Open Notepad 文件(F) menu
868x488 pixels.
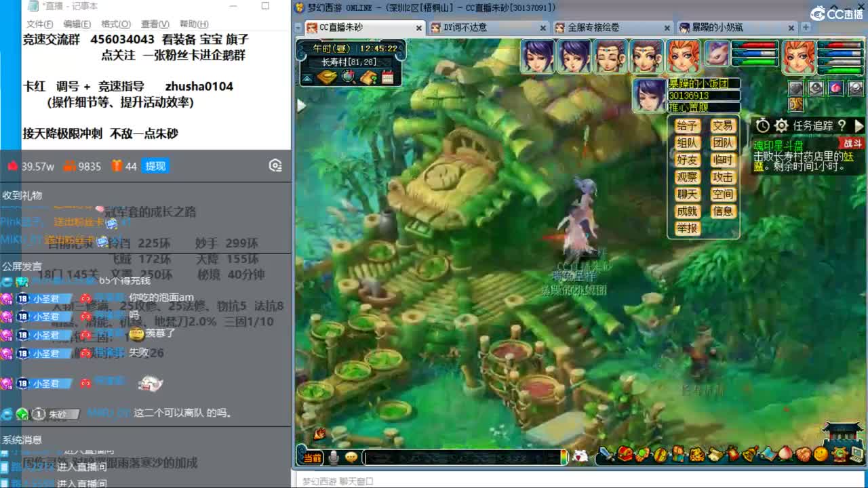coord(39,24)
